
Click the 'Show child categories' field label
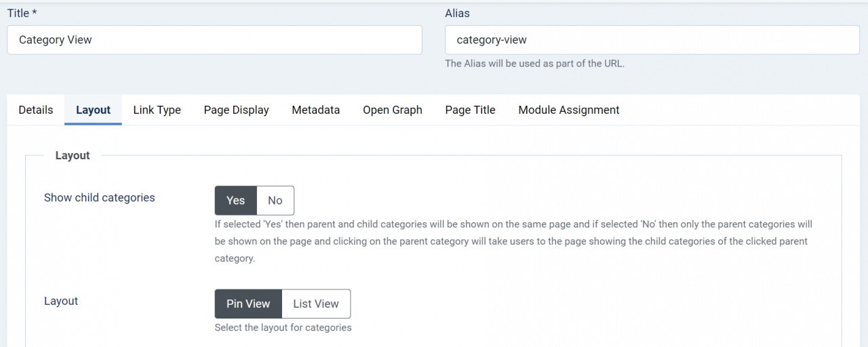pyautogui.click(x=99, y=198)
